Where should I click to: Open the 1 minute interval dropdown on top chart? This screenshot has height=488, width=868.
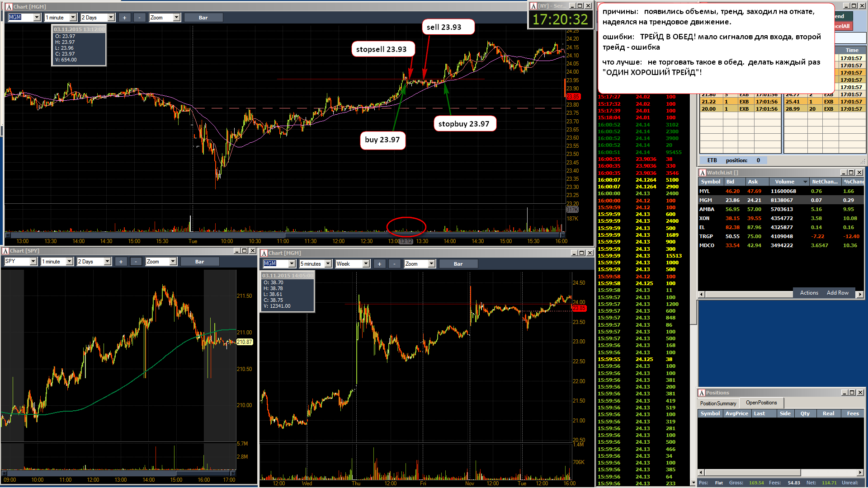(73, 18)
